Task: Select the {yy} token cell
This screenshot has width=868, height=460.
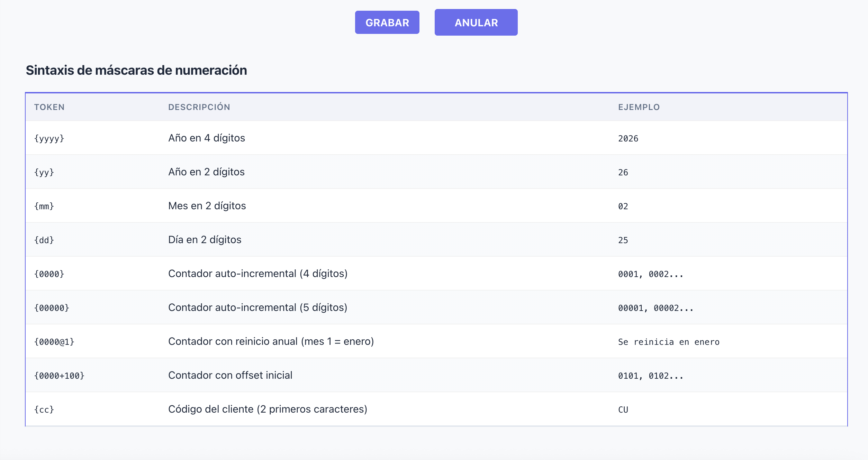Action: [44, 172]
